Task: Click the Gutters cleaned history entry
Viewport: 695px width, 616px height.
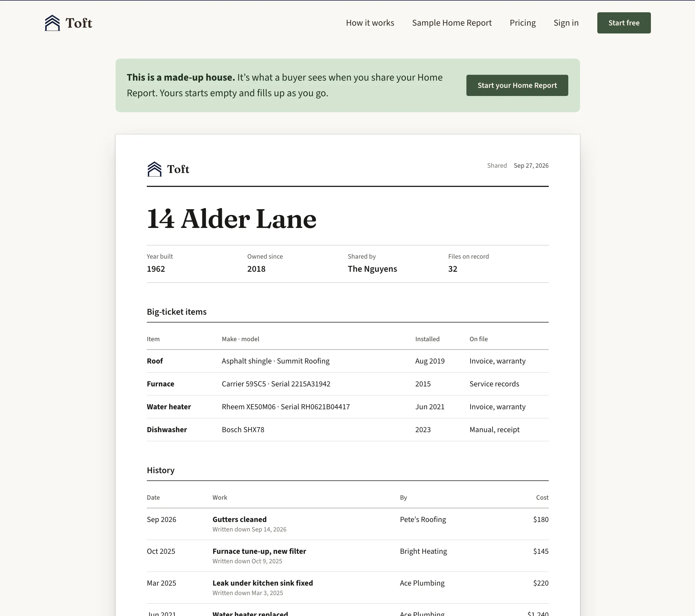Action: 239,519
